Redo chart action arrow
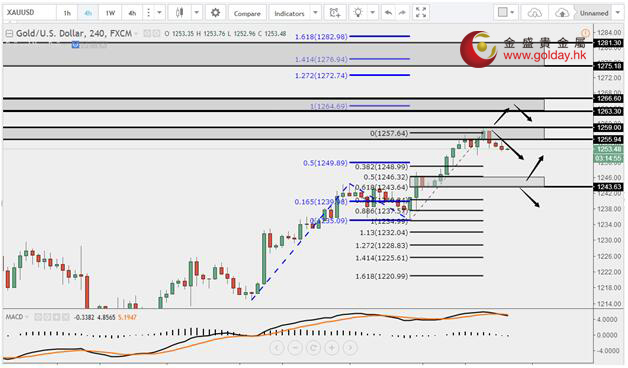 pyautogui.click(x=402, y=13)
